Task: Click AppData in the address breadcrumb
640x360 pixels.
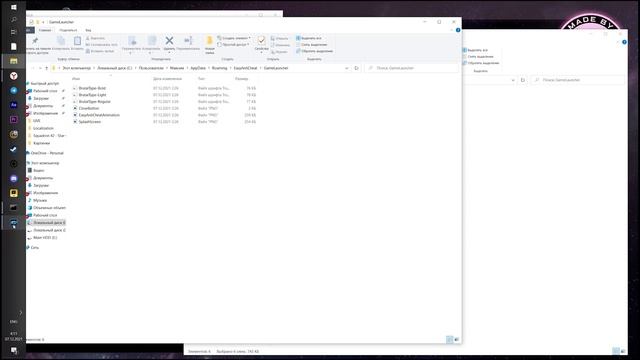Action: pyautogui.click(x=198, y=68)
